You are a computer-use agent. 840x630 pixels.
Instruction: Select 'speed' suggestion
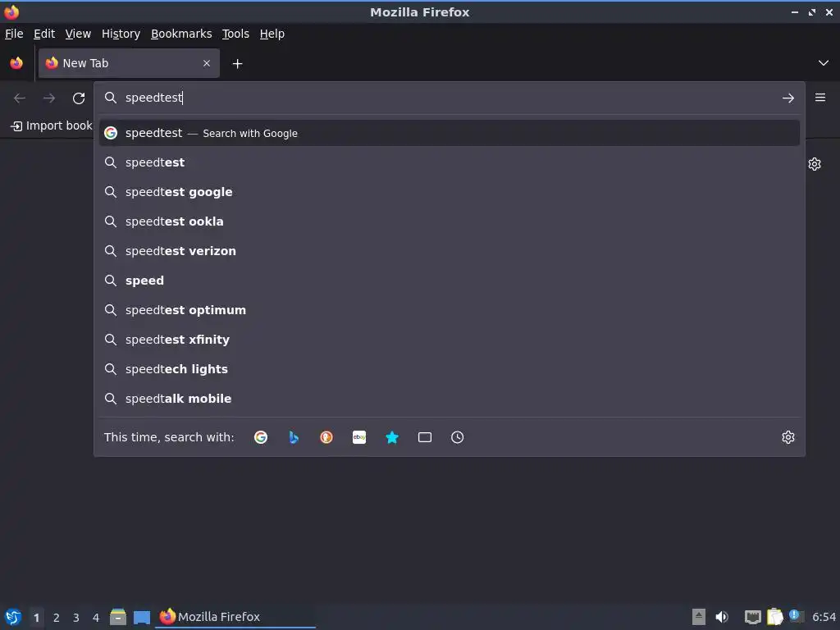tap(450, 281)
